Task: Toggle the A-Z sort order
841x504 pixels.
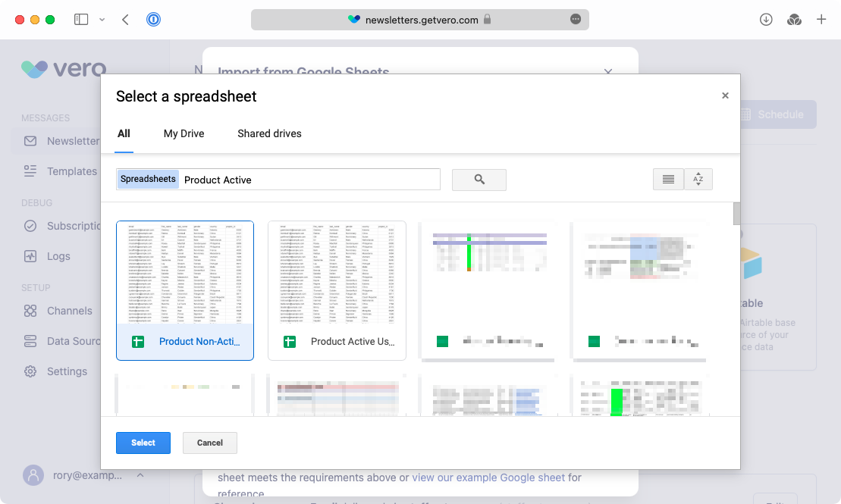Action: click(698, 179)
